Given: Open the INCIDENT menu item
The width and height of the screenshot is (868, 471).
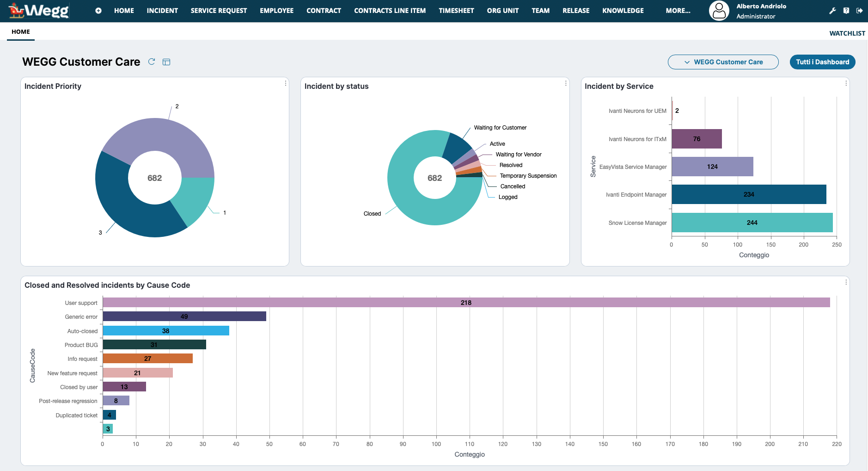Looking at the screenshot, I should coord(162,11).
